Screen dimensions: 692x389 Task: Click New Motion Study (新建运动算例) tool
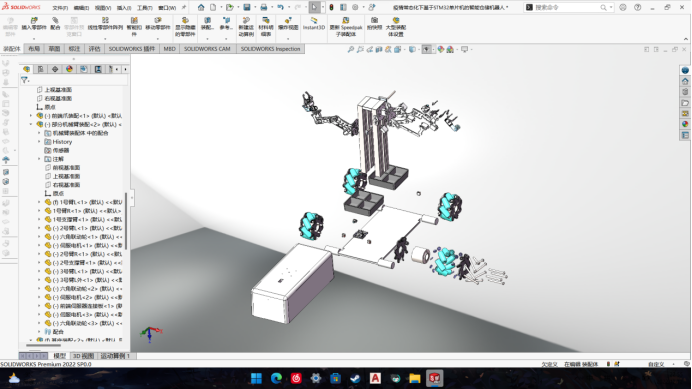[x=246, y=27]
